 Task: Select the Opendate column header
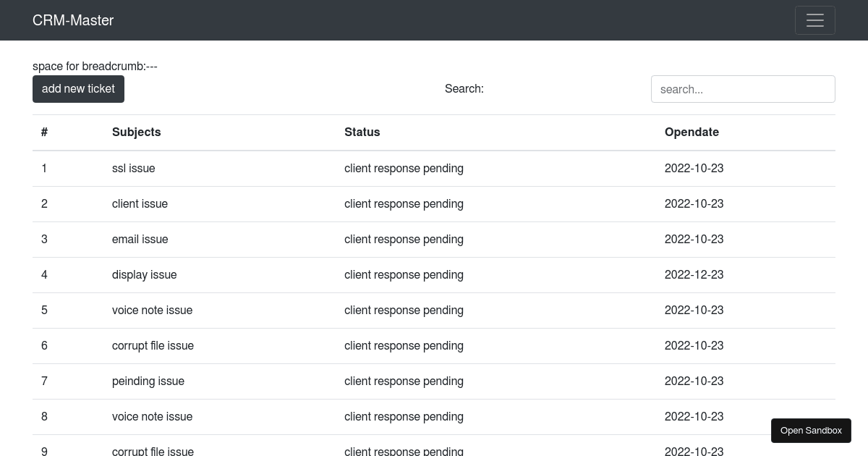pyautogui.click(x=692, y=132)
